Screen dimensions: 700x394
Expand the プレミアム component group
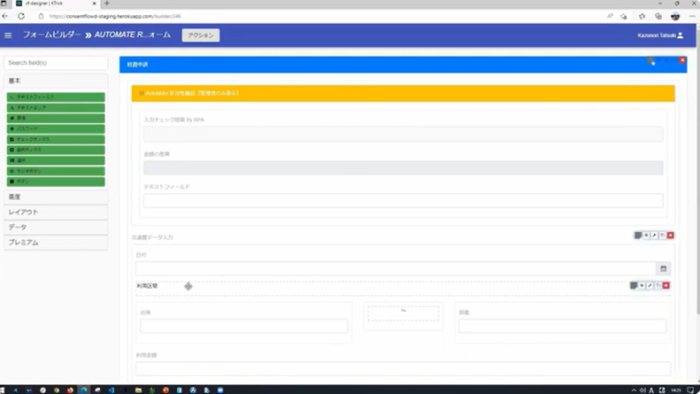tap(56, 242)
